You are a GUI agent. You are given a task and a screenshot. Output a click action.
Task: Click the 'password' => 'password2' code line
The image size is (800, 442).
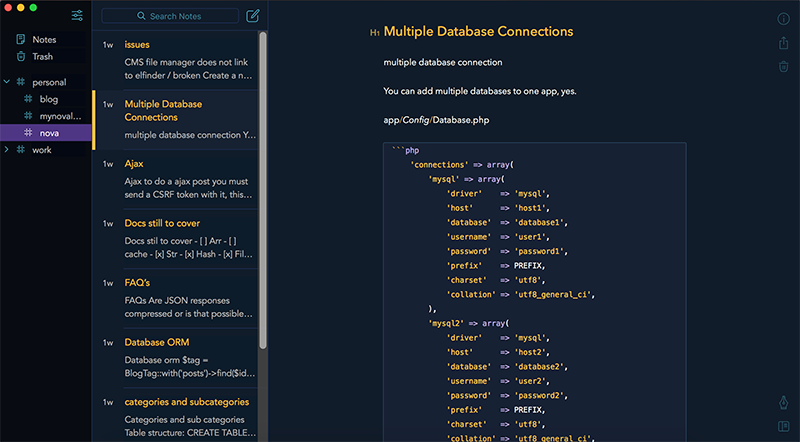507,396
